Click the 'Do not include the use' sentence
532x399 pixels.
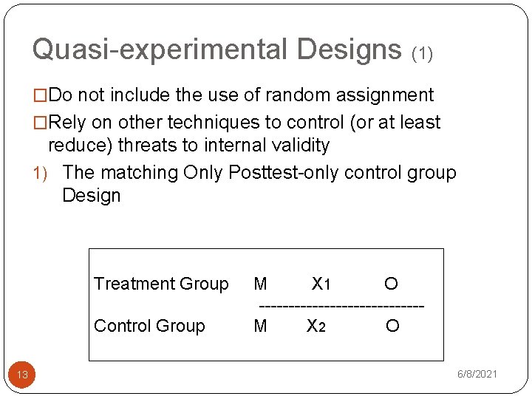click(x=241, y=95)
